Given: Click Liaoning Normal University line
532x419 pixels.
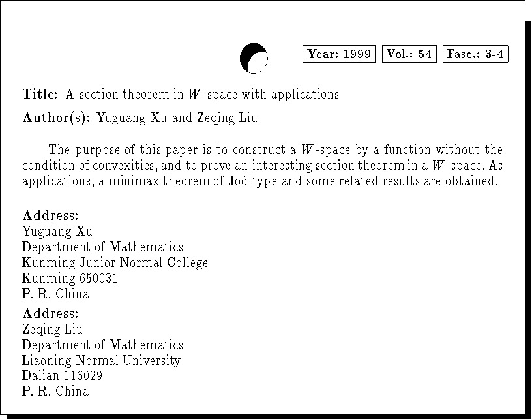Looking at the screenshot, I should point(101,360).
